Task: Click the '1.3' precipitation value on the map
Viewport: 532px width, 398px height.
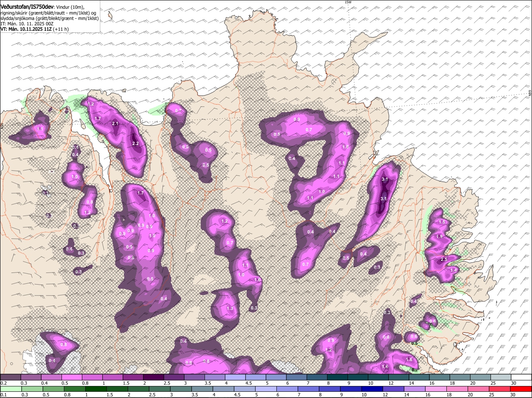Action: tap(230, 309)
